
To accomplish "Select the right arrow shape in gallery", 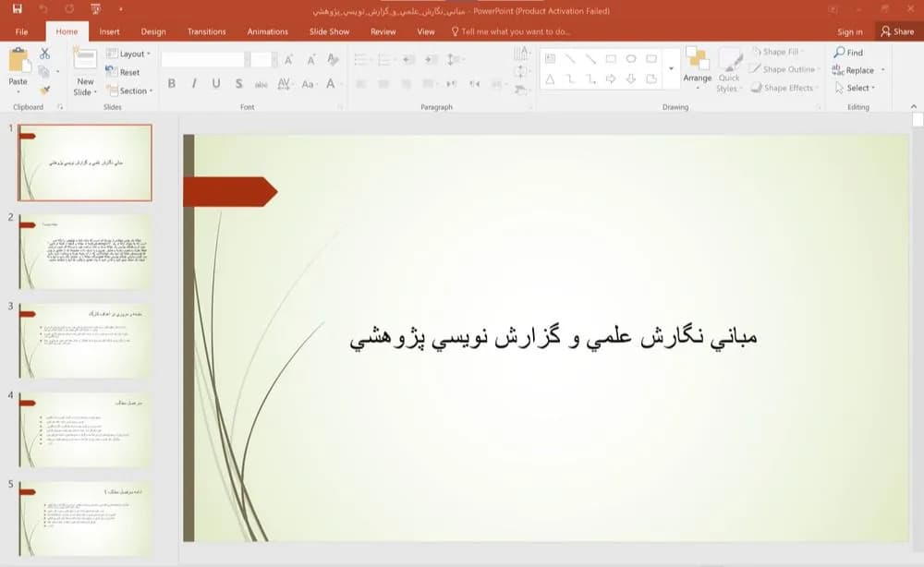I will 611,78.
